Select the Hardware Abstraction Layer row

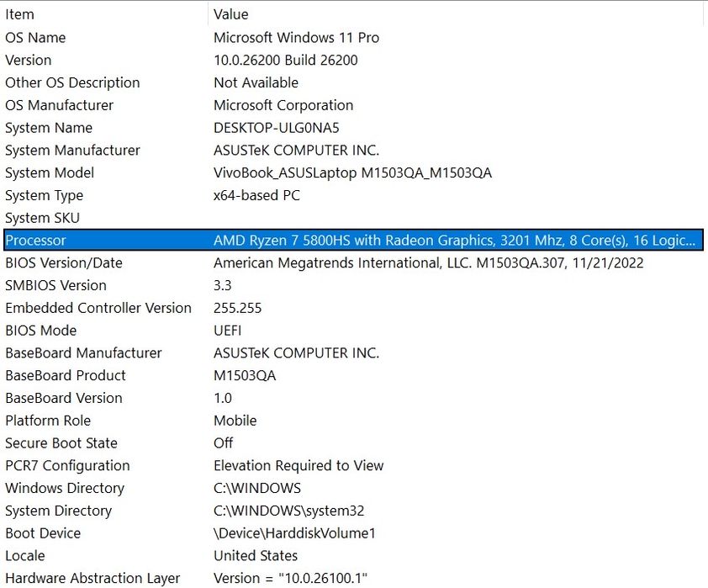[x=92, y=579]
